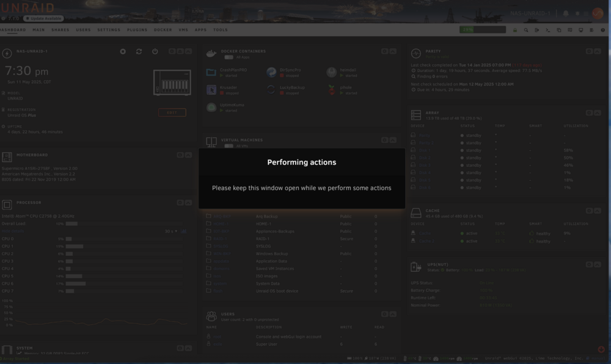This screenshot has width=611, height=364.
Task: Click the info monitor icon in toolbar
Action: tap(580, 30)
